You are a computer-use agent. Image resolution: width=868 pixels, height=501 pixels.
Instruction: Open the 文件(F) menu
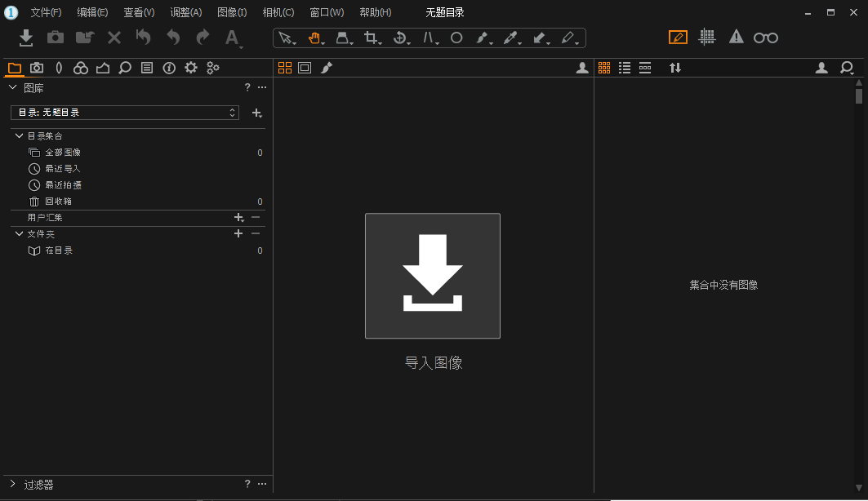point(46,12)
